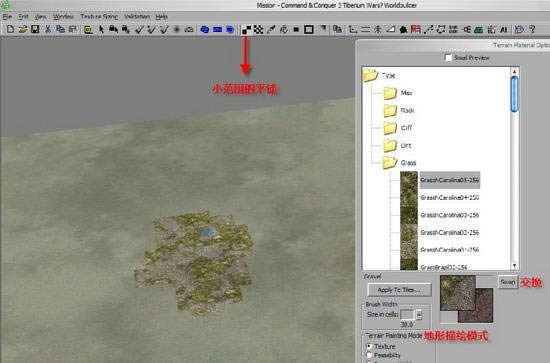
Task: Select the single tile texture paint tool
Action: [246, 29]
